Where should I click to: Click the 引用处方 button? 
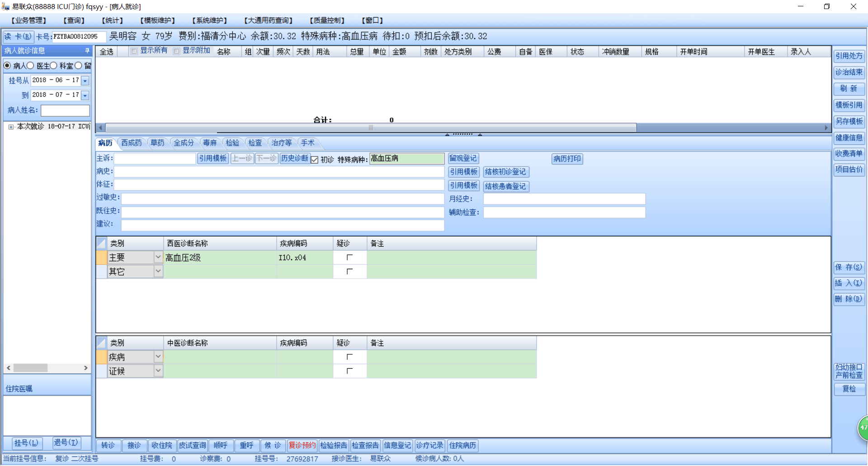coord(849,56)
